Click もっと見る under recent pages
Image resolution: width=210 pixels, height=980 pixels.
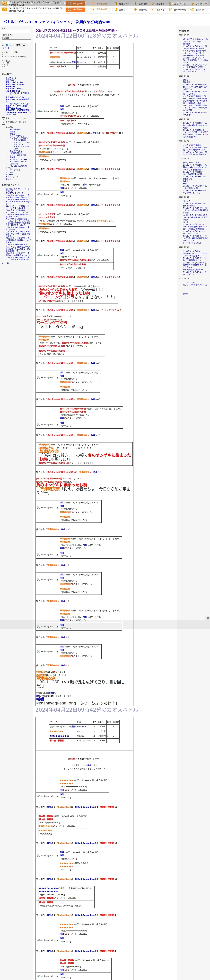[6, 263]
